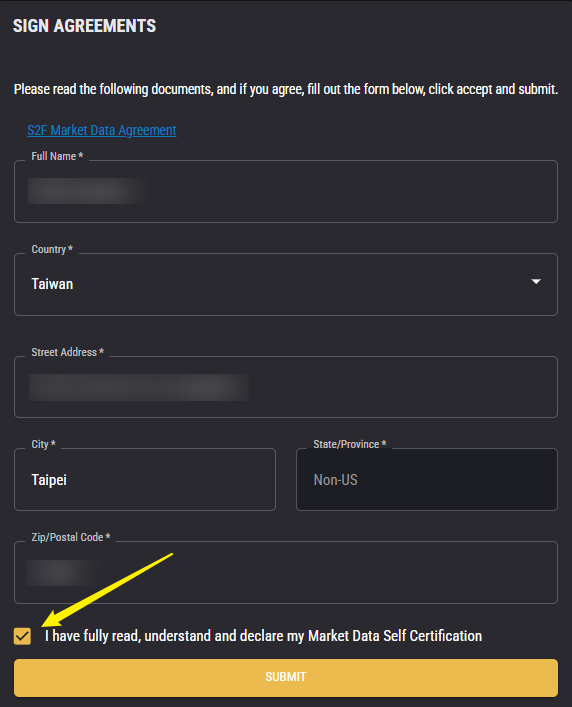Screen dimensions: 572x707
Task: Focus the Zip/Postal Code input field
Action: 286,572
